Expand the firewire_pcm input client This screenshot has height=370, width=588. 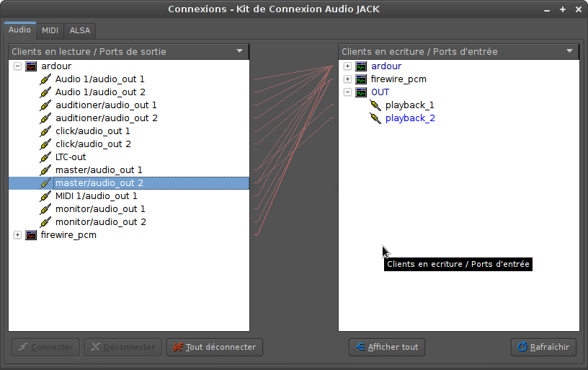tap(347, 79)
